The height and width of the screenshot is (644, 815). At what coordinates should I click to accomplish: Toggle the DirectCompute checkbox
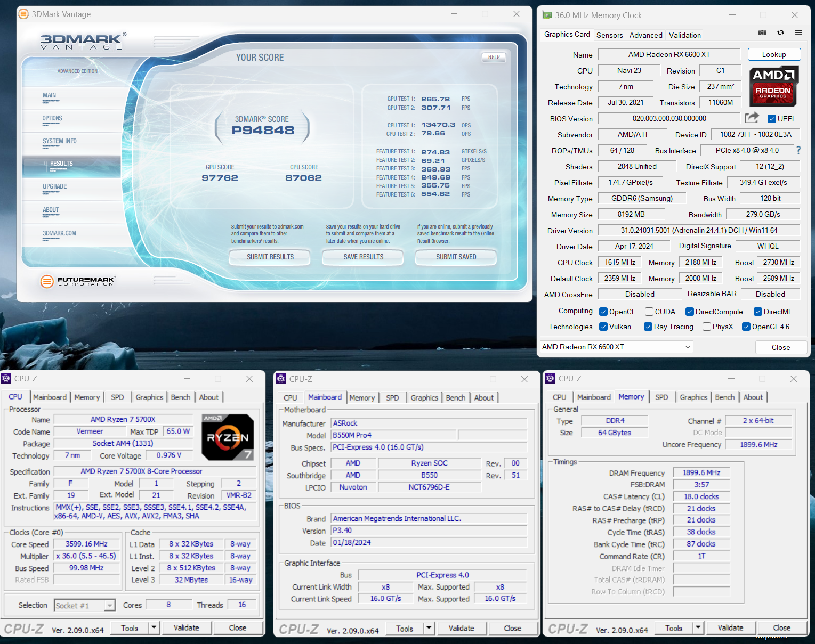coord(690,312)
